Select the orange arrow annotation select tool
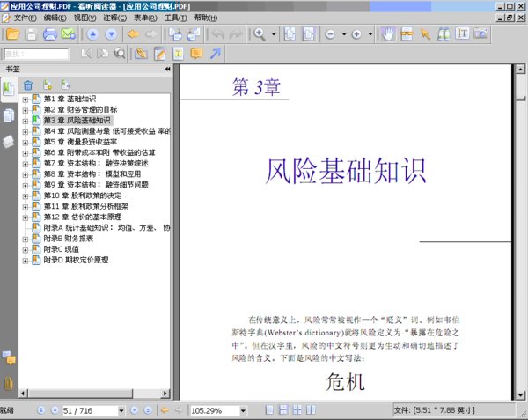528x420 pixels. coord(425,34)
